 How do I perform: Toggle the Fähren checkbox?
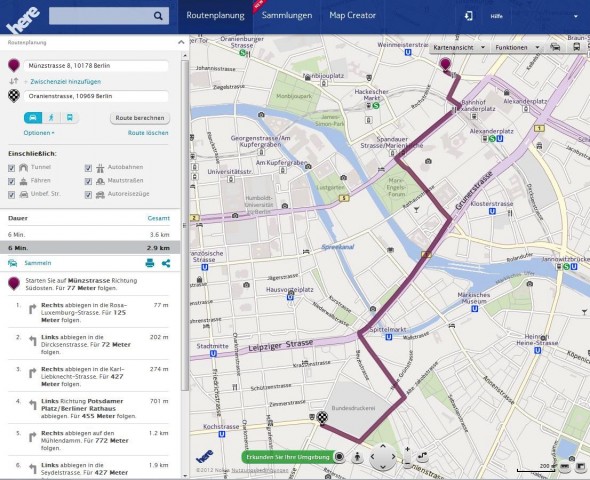coord(12,181)
